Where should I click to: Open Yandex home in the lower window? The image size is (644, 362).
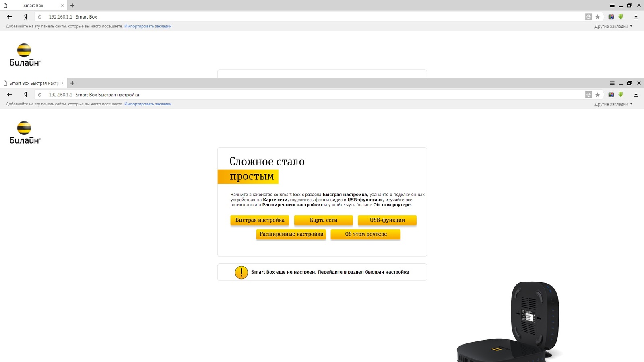click(x=25, y=95)
